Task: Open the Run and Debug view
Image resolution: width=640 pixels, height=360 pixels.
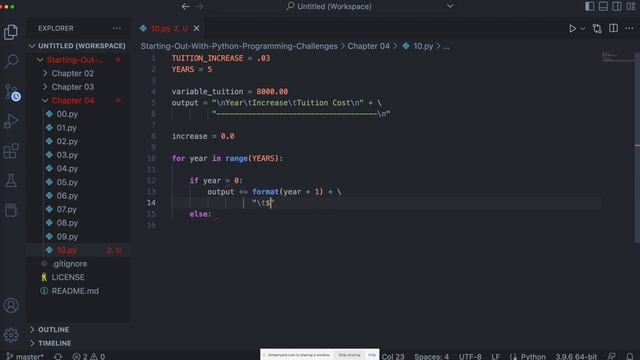Action: point(11,121)
